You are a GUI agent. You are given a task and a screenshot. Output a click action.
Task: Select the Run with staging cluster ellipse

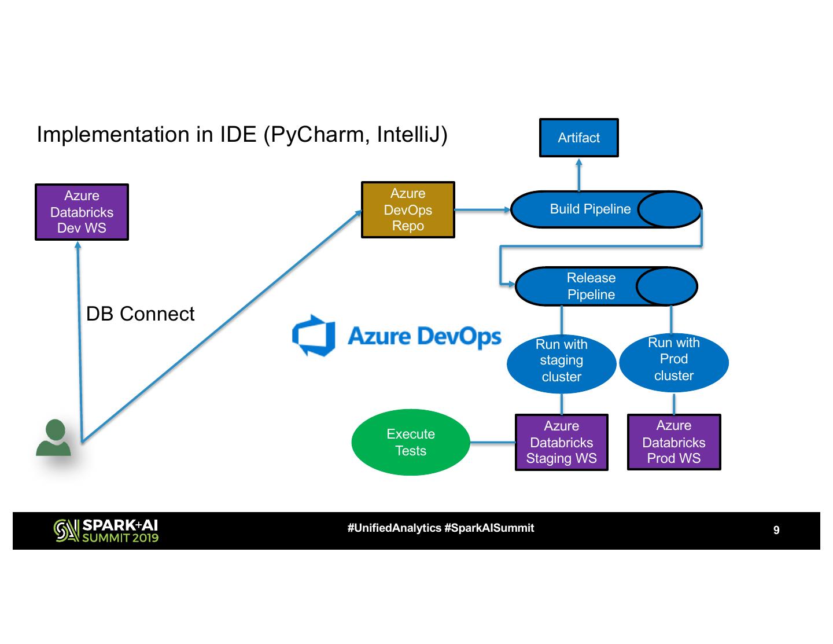click(x=561, y=360)
